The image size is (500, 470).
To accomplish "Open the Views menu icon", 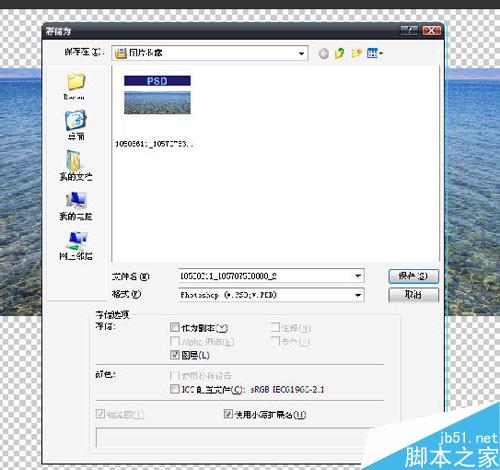I will point(375,53).
